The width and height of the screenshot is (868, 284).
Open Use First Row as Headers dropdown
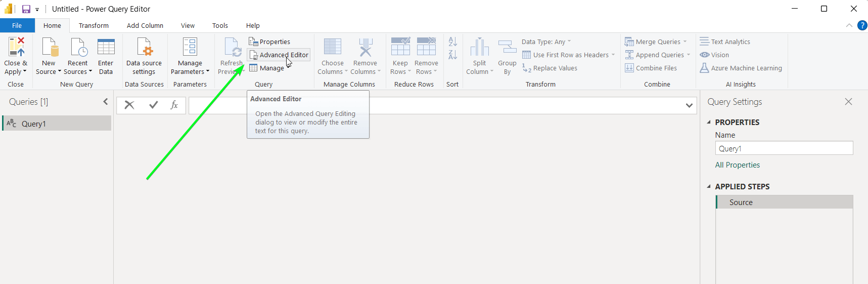[x=569, y=55]
